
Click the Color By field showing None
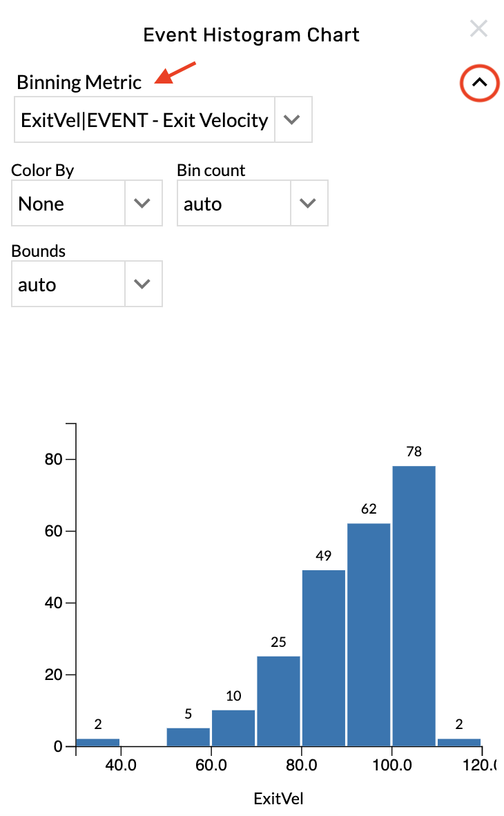pos(68,203)
